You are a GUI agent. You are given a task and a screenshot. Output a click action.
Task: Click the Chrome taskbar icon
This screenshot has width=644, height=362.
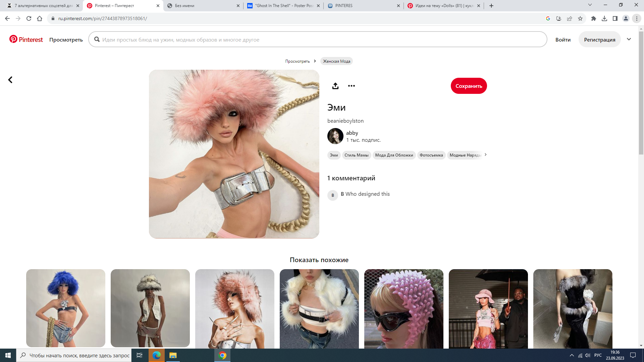point(222,355)
